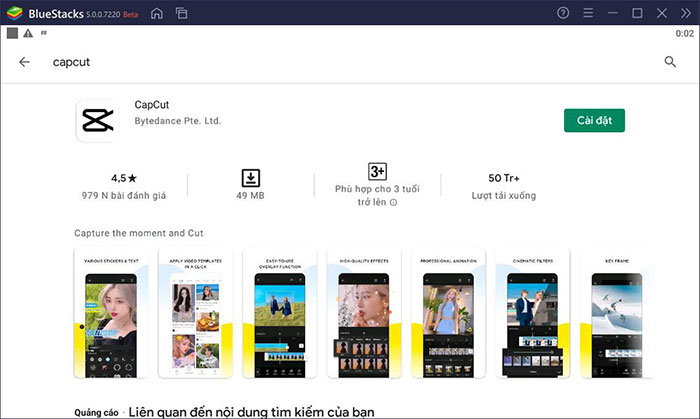
Task: Open Apply Video Templates screenshot
Action: pos(196,314)
